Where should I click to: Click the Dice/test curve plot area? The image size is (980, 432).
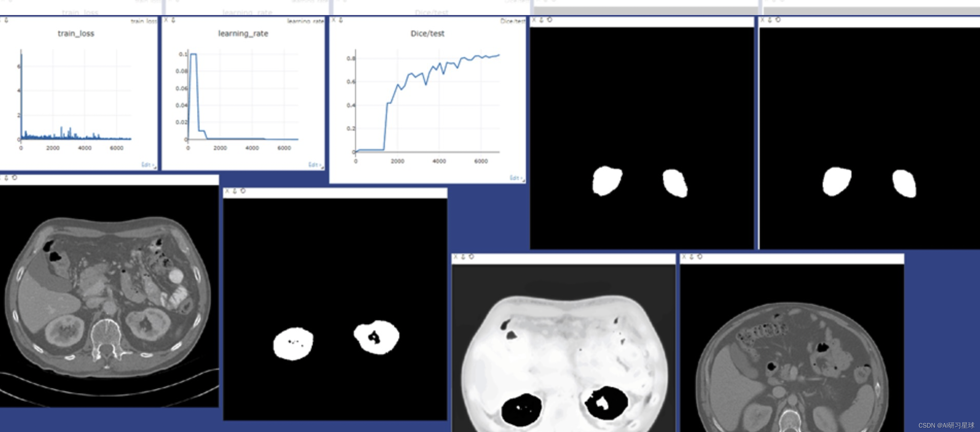(427, 101)
